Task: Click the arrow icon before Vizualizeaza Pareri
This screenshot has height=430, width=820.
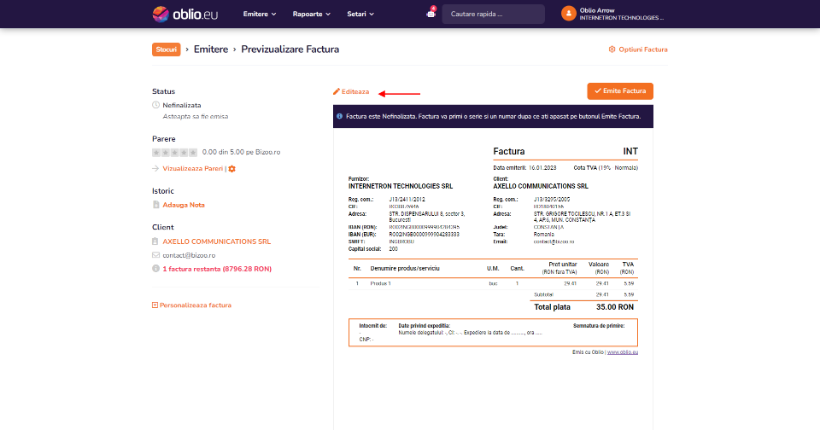Action: [x=155, y=168]
